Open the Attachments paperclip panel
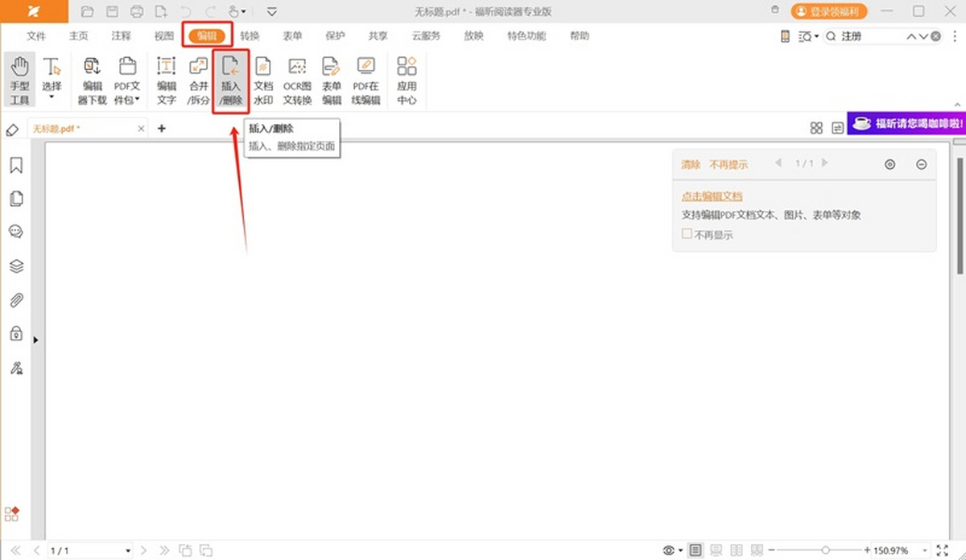The height and width of the screenshot is (560, 966). coord(16,300)
